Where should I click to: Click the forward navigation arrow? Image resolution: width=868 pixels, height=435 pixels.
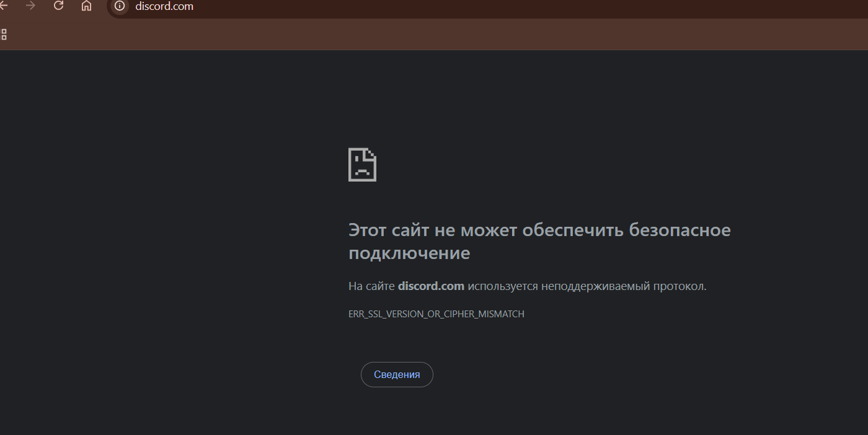pyautogui.click(x=30, y=6)
